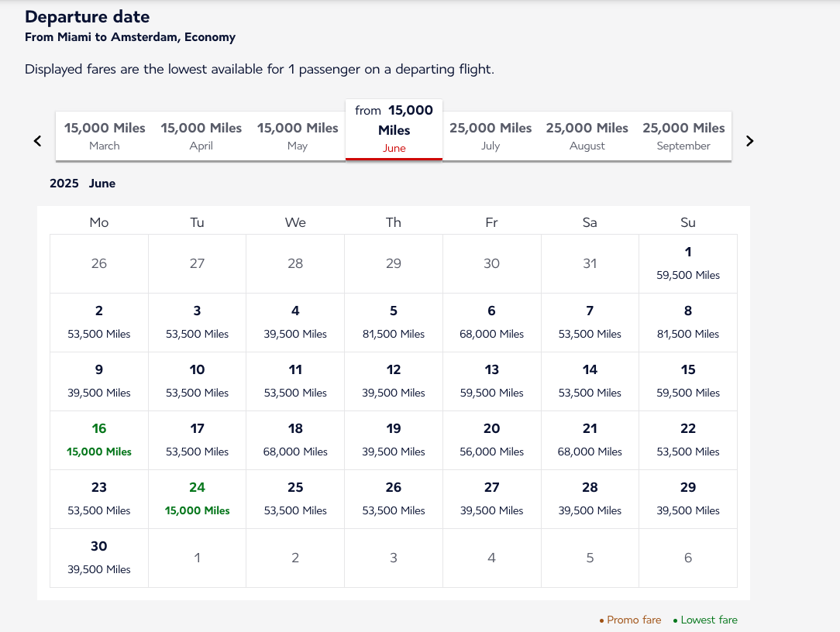This screenshot has width=840, height=632.
Task: Select the expensive June 5 fare
Action: pyautogui.click(x=393, y=322)
